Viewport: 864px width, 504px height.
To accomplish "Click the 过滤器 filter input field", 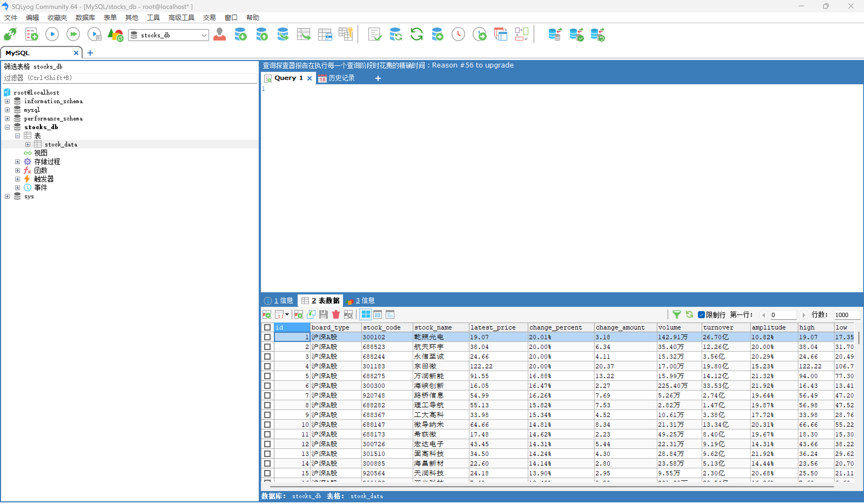I will [130, 78].
